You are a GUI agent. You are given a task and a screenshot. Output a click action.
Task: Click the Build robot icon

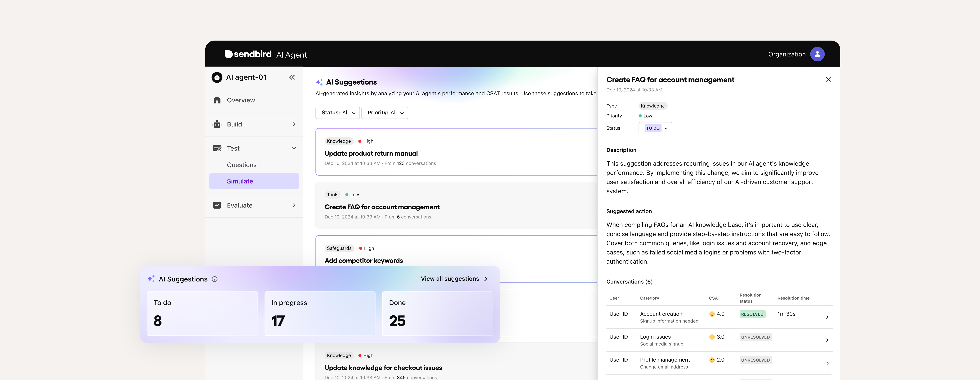(x=217, y=124)
